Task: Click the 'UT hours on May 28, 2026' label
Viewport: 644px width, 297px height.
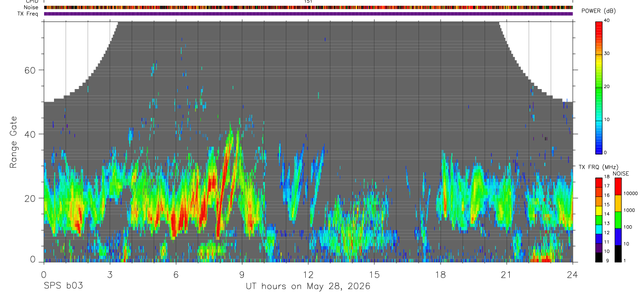Action: pyautogui.click(x=308, y=287)
